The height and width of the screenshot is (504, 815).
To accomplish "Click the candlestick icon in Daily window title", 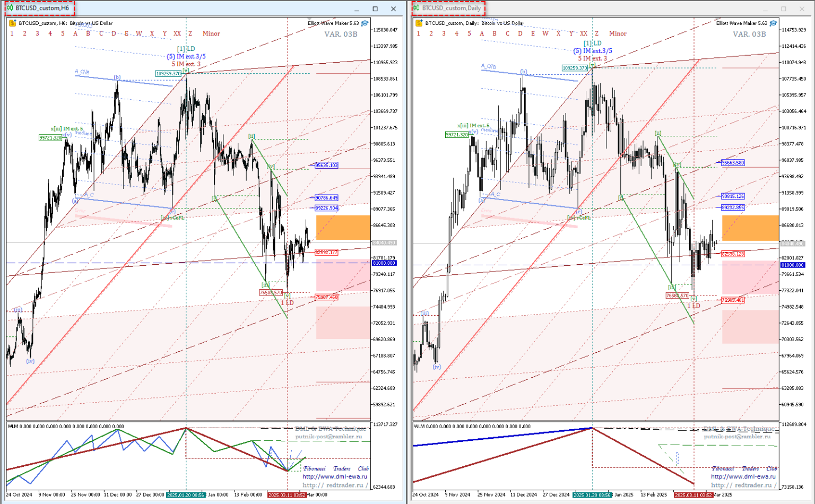I will click(417, 8).
